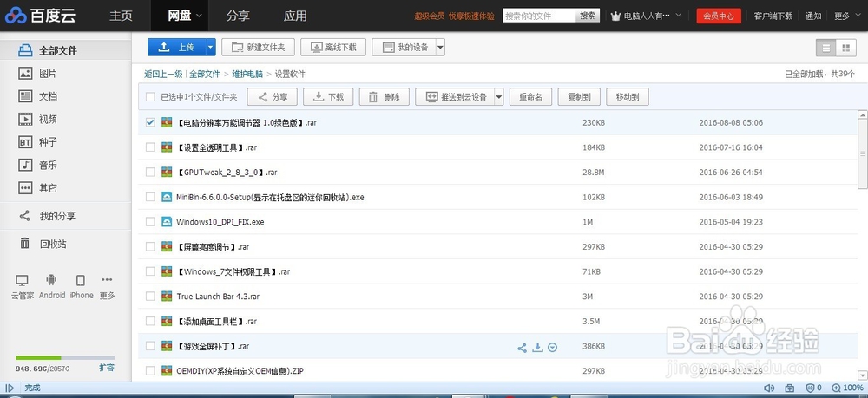The height and width of the screenshot is (398, 868).
Task: Open the Baidu Cloud logo home
Action: (41, 15)
